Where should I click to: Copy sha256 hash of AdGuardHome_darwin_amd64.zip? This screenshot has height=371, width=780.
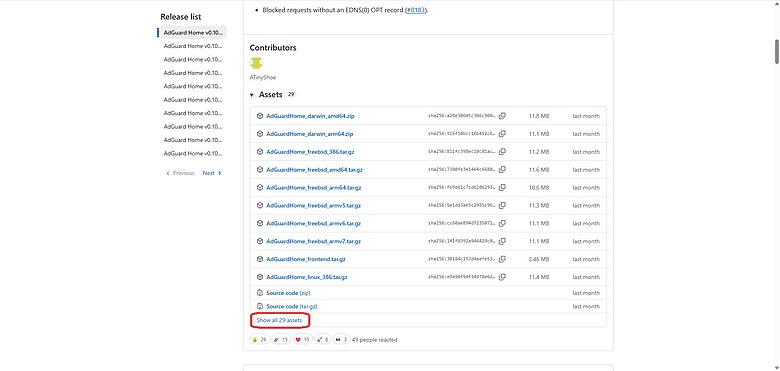point(502,116)
